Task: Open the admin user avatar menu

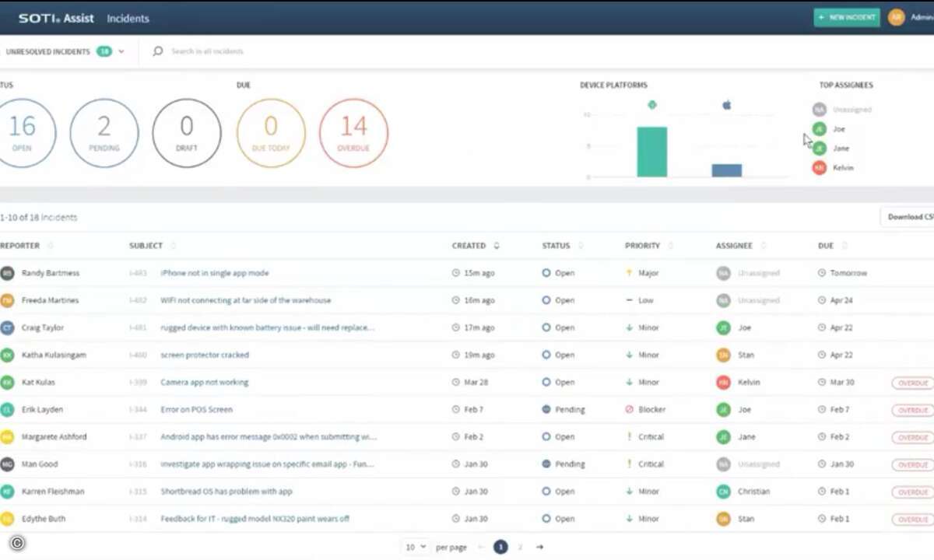Action: (x=897, y=17)
